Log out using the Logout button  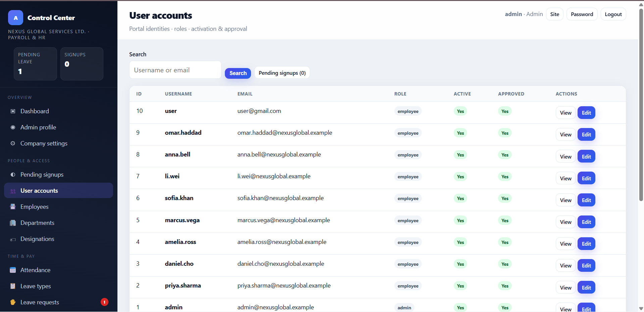click(x=613, y=14)
